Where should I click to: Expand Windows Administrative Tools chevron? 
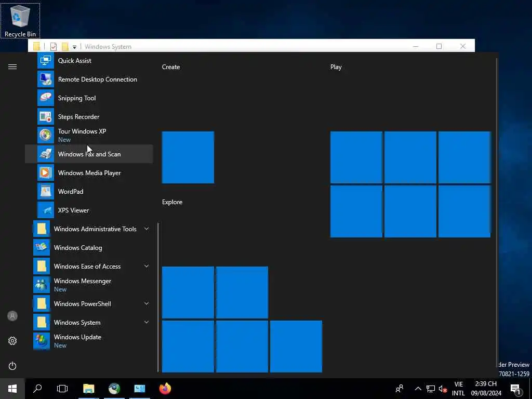147,229
